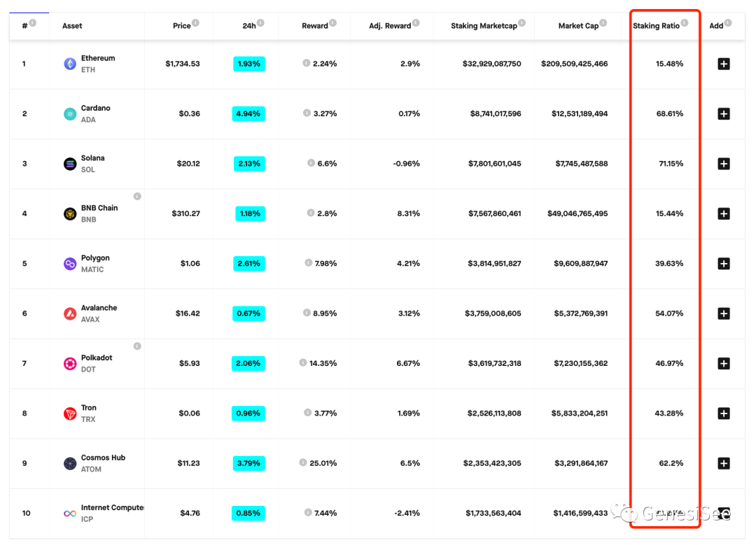Add Tron using its plus icon
Screen dimensions: 756x545
(x=723, y=413)
